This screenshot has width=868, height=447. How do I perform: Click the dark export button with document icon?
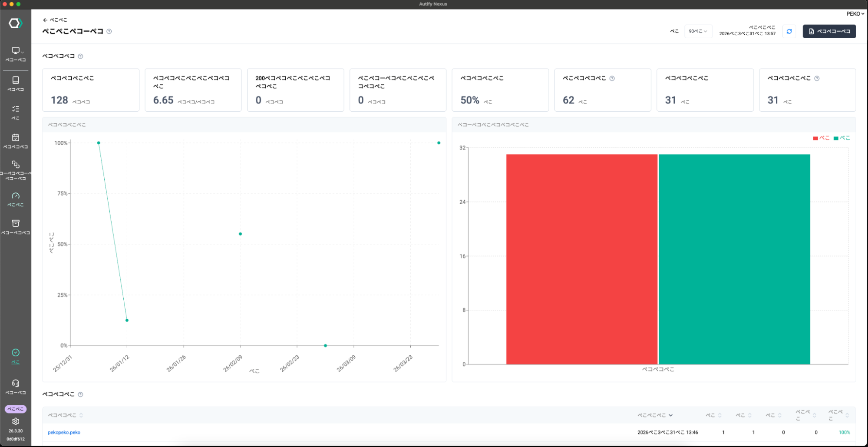[x=829, y=31]
